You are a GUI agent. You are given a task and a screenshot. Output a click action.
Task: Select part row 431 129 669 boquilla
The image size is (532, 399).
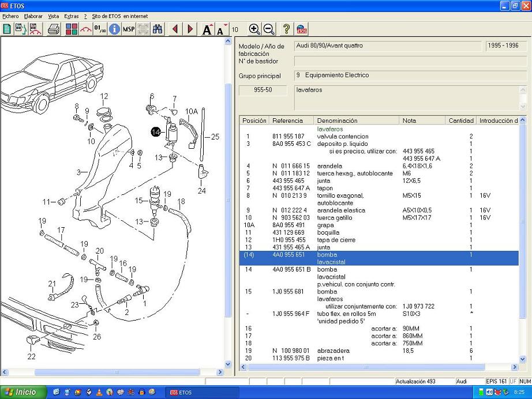[379, 232]
